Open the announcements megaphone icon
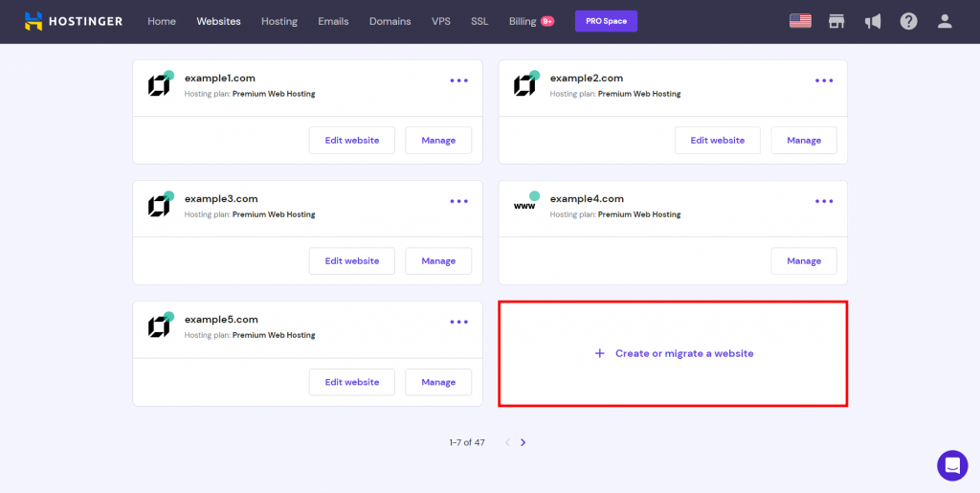 click(873, 21)
